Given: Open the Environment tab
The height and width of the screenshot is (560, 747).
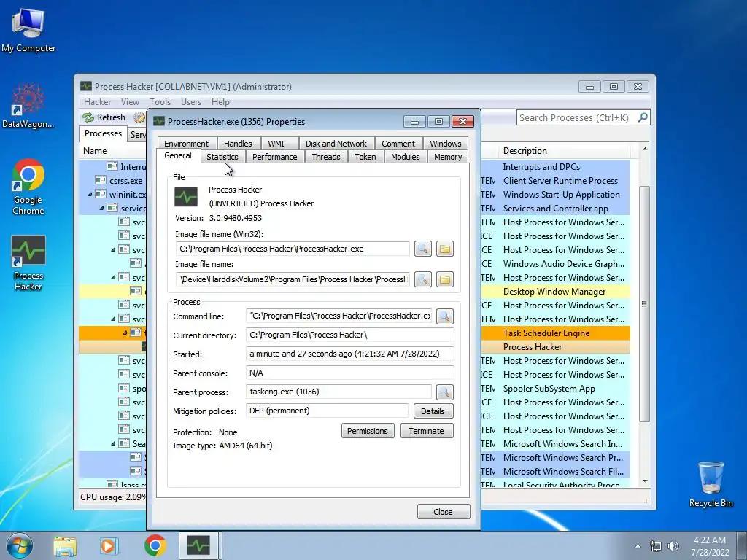Looking at the screenshot, I should (186, 144).
